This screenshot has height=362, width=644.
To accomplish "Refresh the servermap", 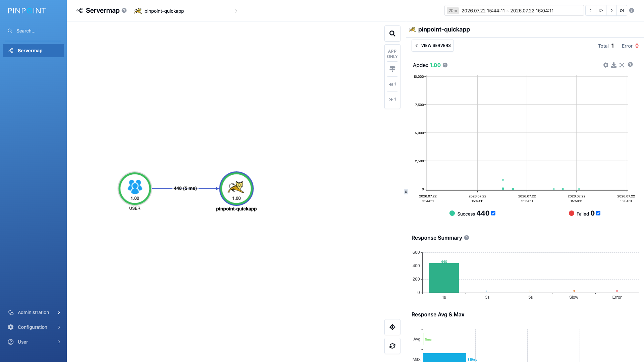I will click(392, 346).
